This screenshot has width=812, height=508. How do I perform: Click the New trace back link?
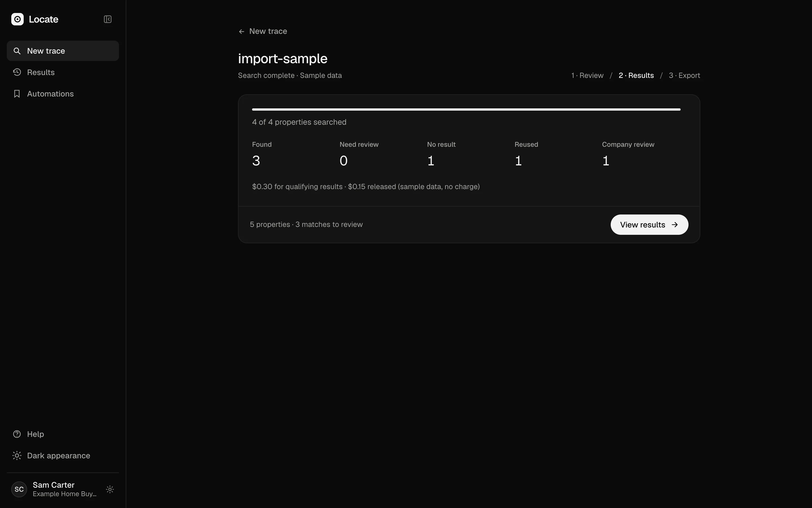click(x=263, y=31)
